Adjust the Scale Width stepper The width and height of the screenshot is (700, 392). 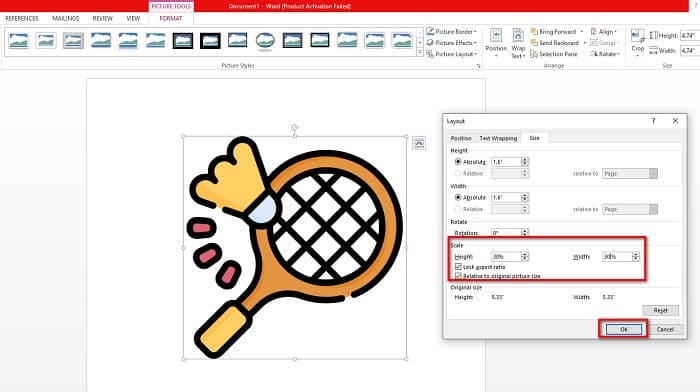pos(636,257)
